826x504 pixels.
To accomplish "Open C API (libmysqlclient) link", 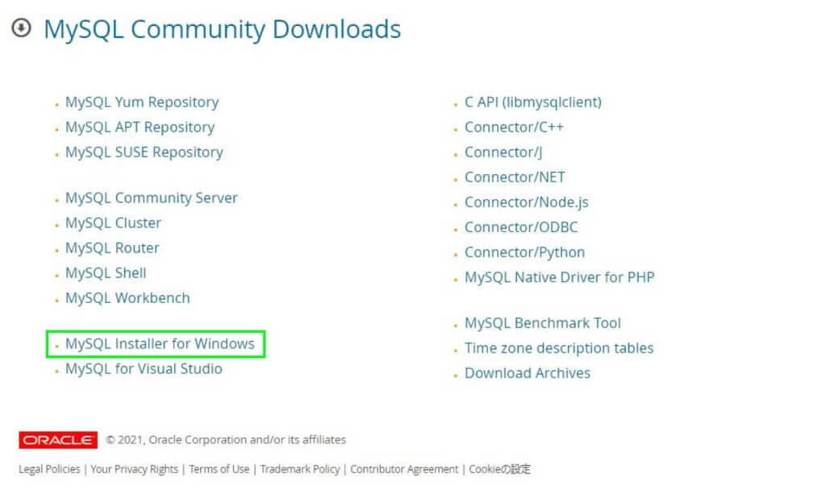I will [x=532, y=102].
